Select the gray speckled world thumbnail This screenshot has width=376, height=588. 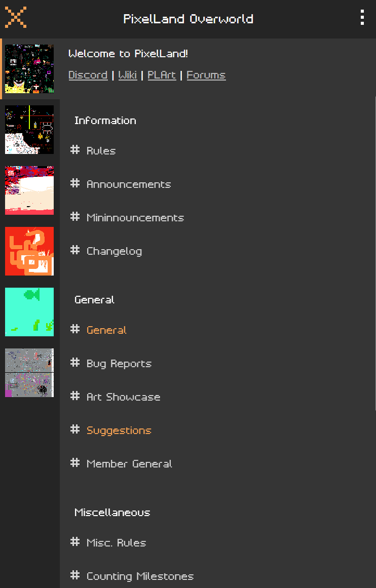[x=29, y=372]
